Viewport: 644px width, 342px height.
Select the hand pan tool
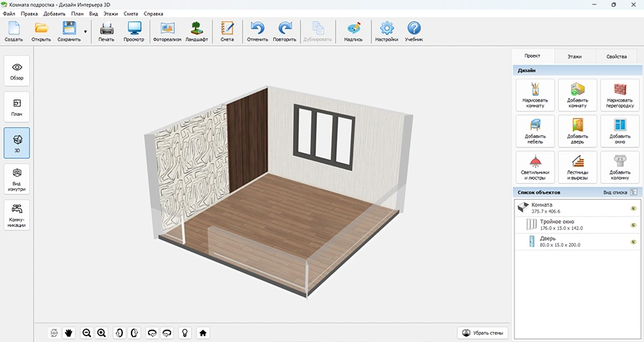tap(69, 333)
